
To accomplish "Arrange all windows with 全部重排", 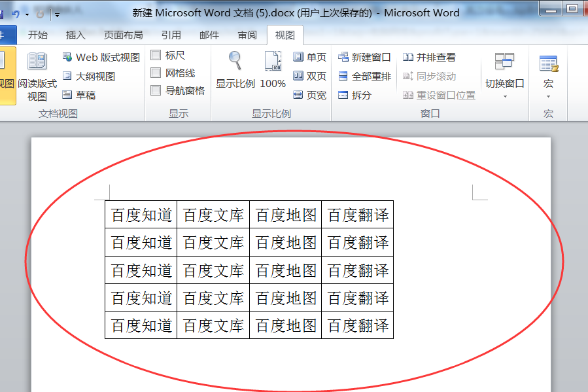I will click(364, 76).
